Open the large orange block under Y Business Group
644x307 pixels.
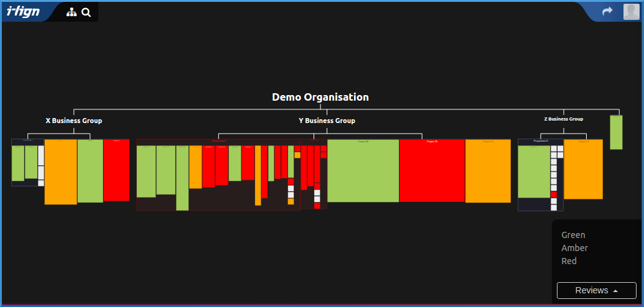pyautogui.click(x=488, y=171)
